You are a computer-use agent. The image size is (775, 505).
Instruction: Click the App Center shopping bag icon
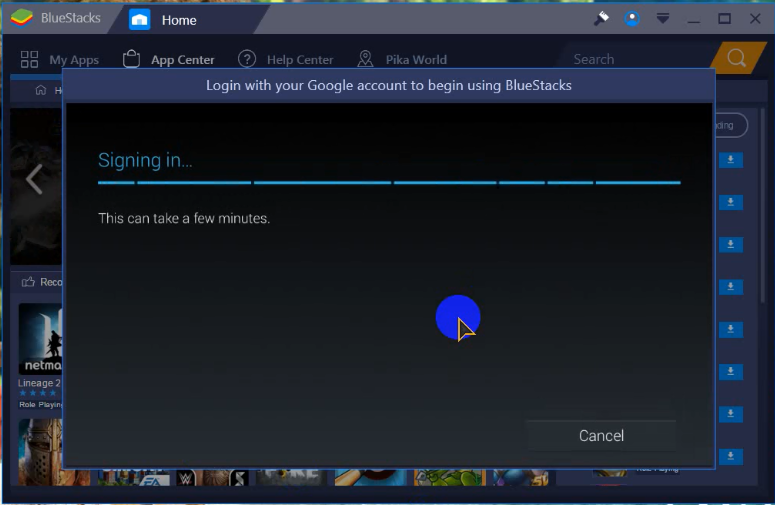131,59
